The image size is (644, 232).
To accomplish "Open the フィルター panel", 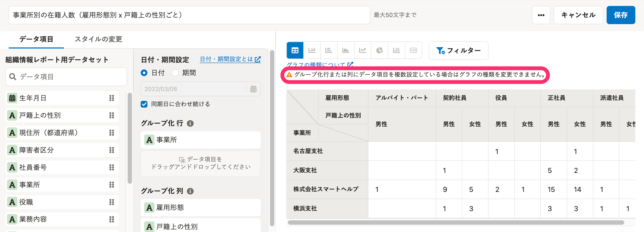I will 459,51.
